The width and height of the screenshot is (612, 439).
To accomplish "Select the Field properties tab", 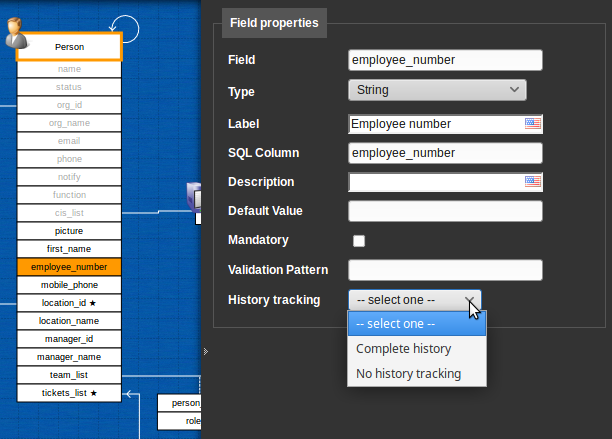I will pos(274,22).
